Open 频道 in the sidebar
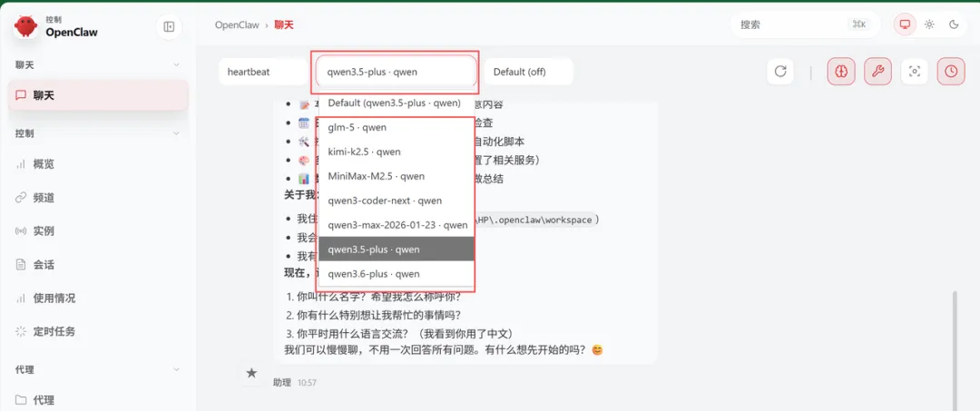Screen dimensions: 980x411 click(x=98, y=198)
